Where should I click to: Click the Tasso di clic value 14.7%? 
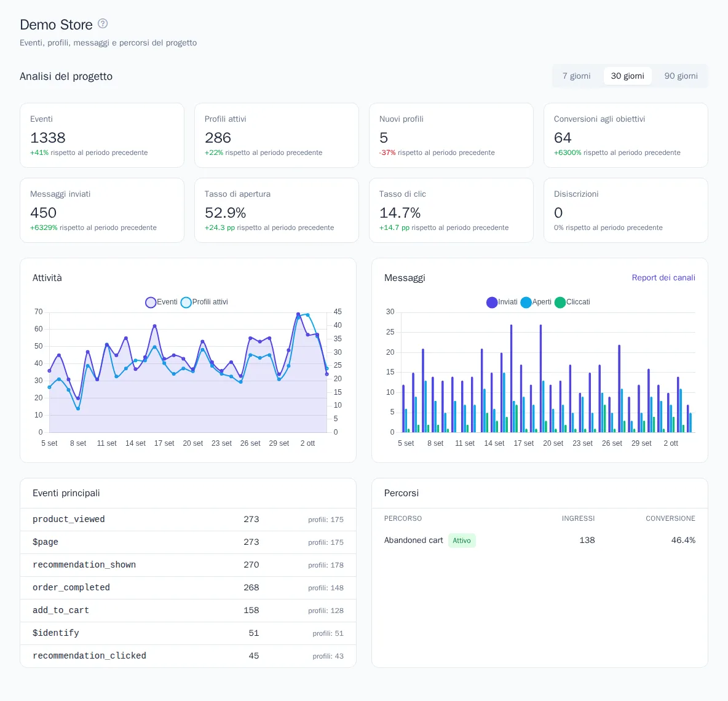(x=400, y=213)
